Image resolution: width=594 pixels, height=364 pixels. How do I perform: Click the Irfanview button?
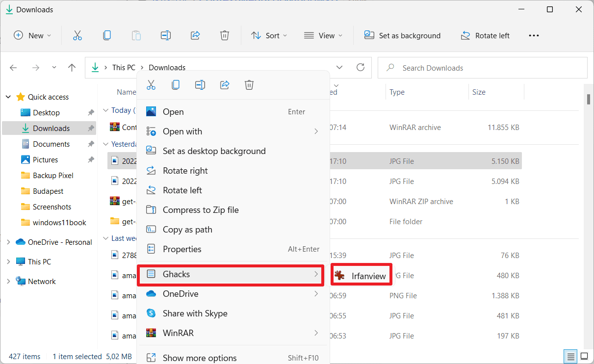pos(362,275)
